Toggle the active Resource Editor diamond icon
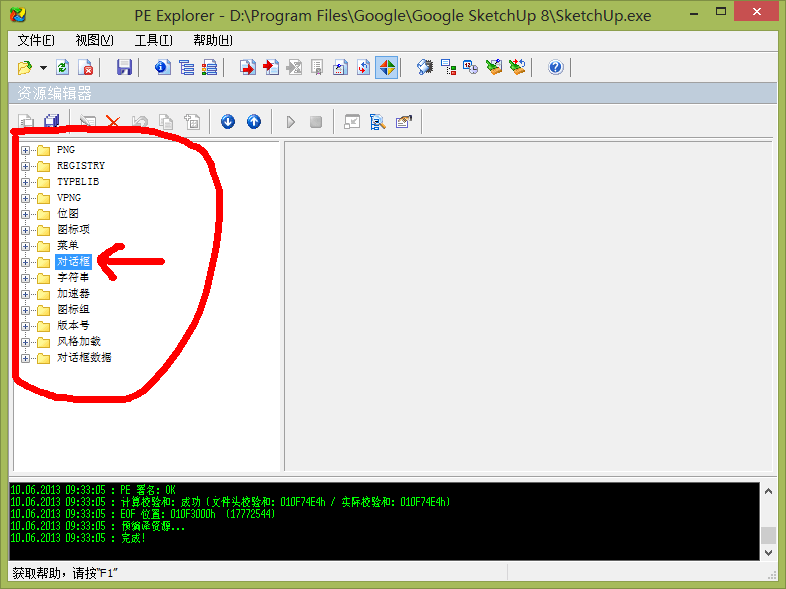Image resolution: width=786 pixels, height=589 pixels. click(x=387, y=67)
